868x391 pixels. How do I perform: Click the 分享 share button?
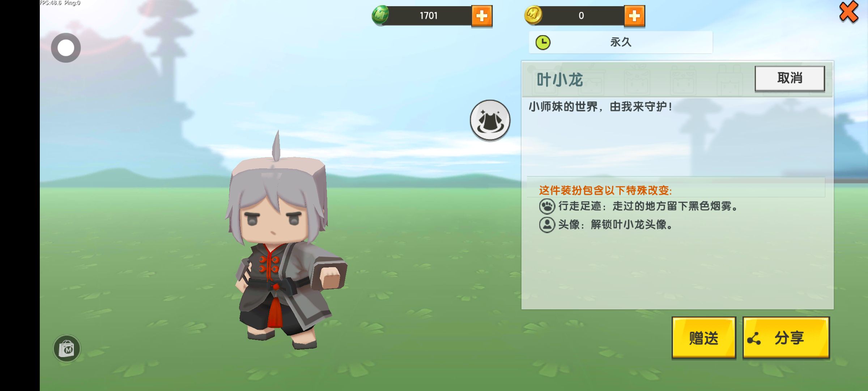tap(786, 338)
